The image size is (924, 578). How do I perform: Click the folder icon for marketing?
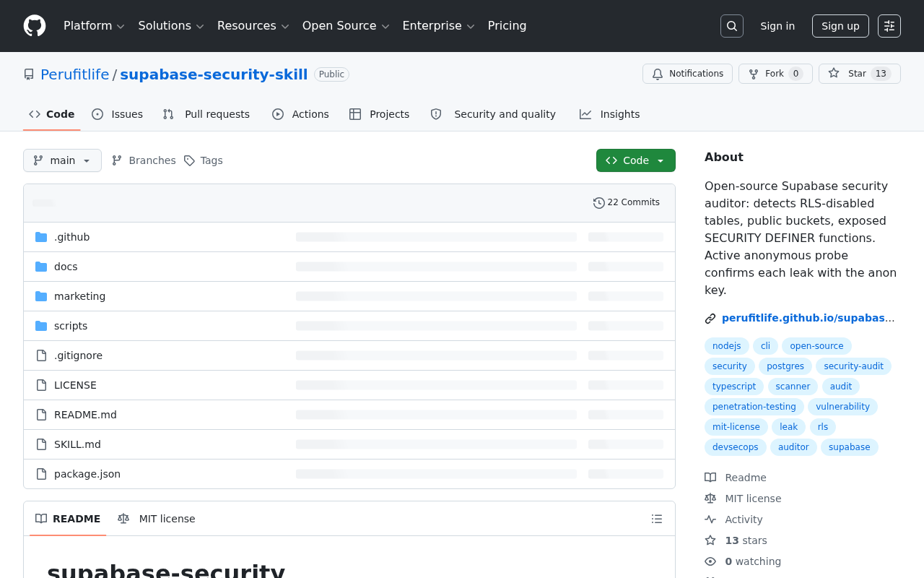click(41, 296)
